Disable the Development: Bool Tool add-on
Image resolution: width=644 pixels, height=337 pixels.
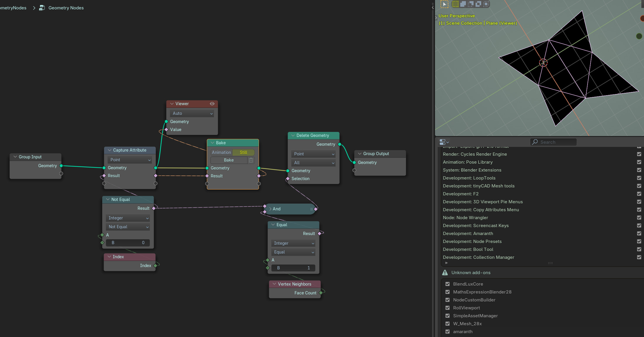click(639, 249)
